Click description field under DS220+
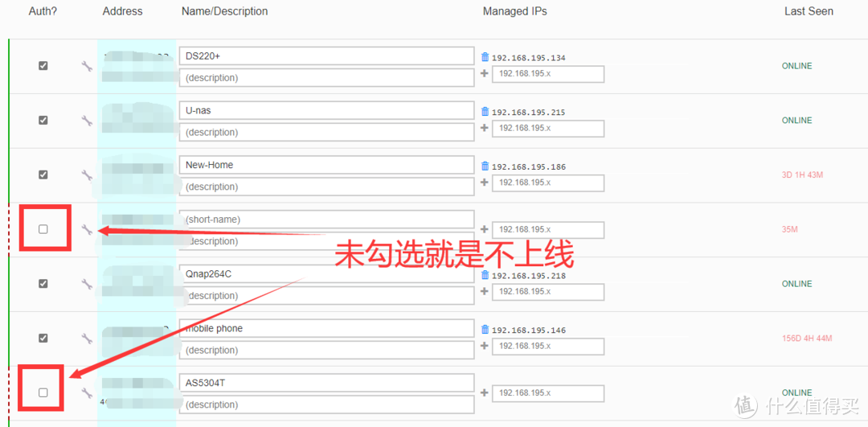 tap(326, 77)
